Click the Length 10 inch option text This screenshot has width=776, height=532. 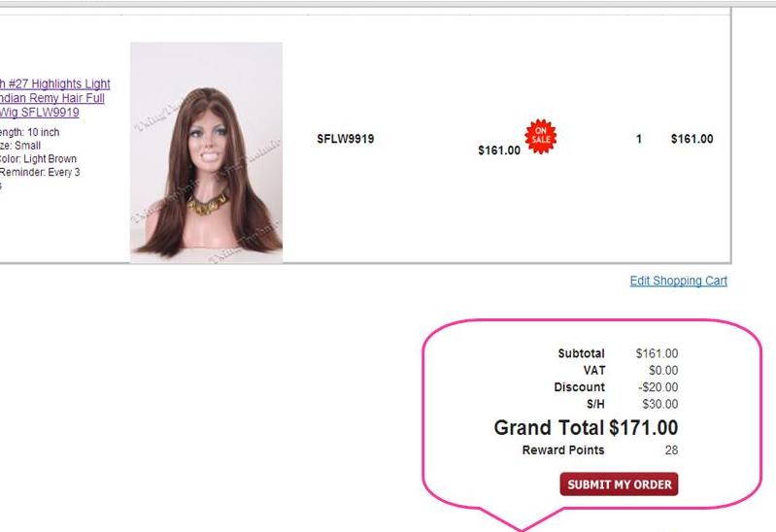(30, 132)
